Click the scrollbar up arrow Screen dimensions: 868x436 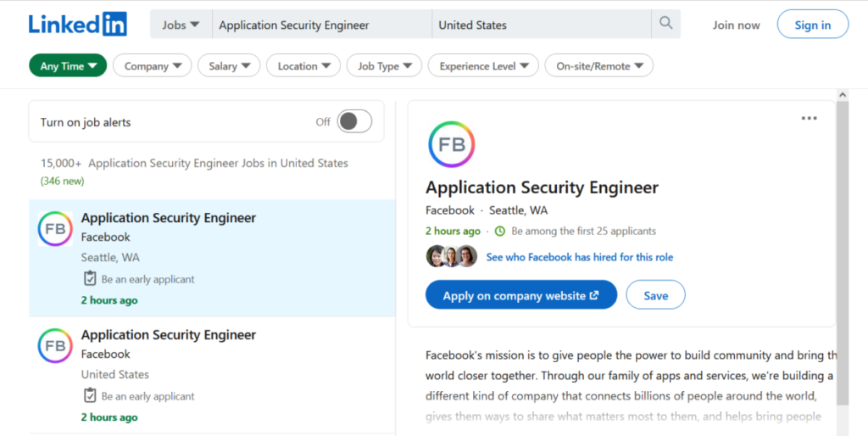(x=843, y=95)
